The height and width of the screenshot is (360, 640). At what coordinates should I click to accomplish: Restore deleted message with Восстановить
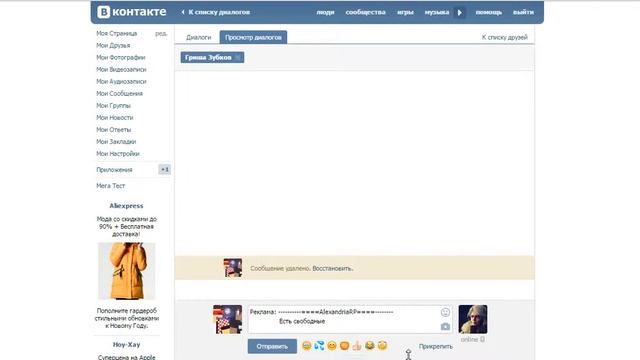(x=333, y=269)
